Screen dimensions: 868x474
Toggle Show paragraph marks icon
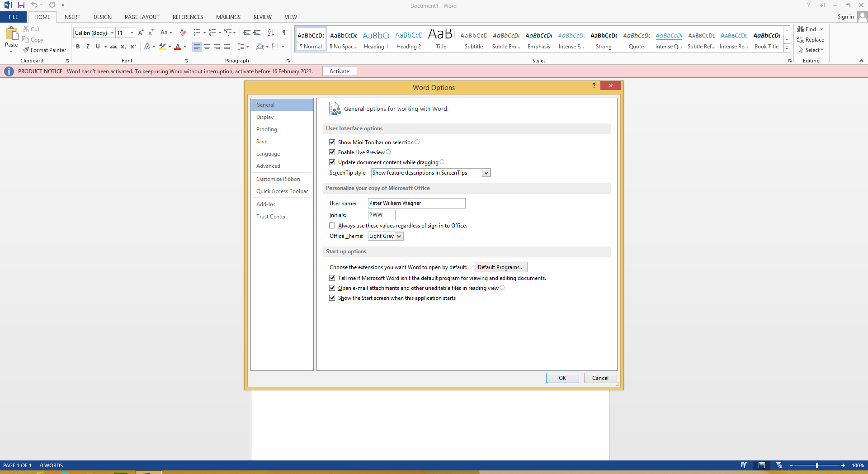[284, 33]
